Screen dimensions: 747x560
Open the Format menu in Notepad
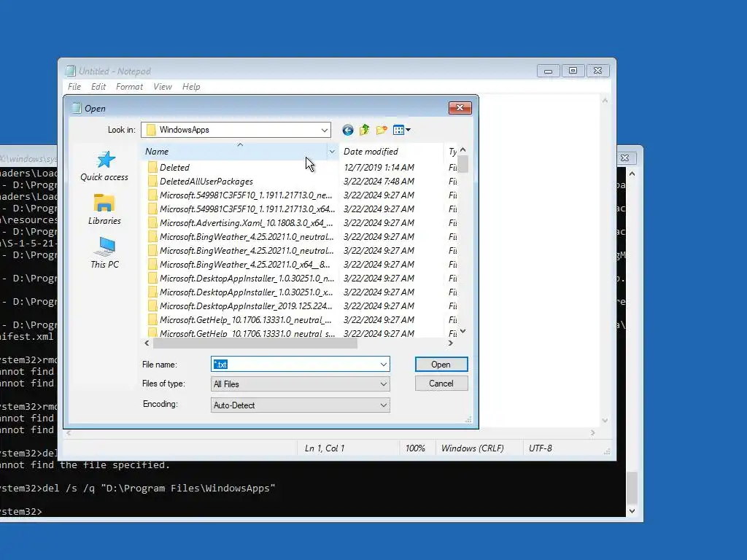[x=129, y=87]
